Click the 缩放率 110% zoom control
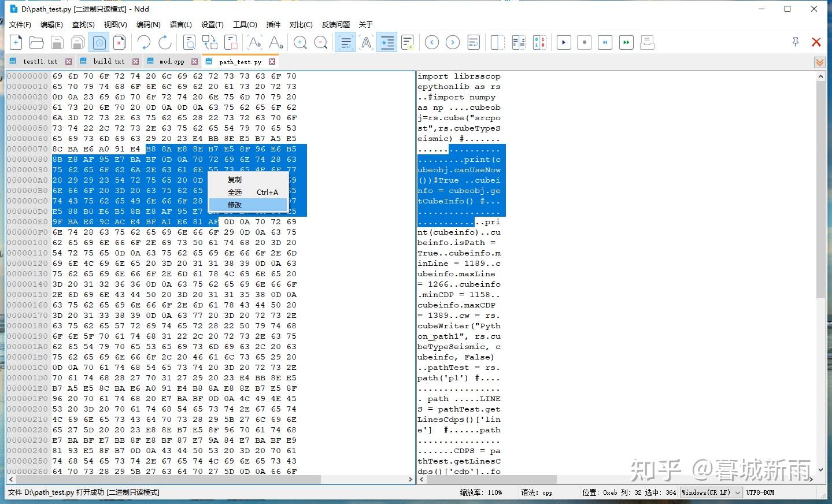 [481, 492]
